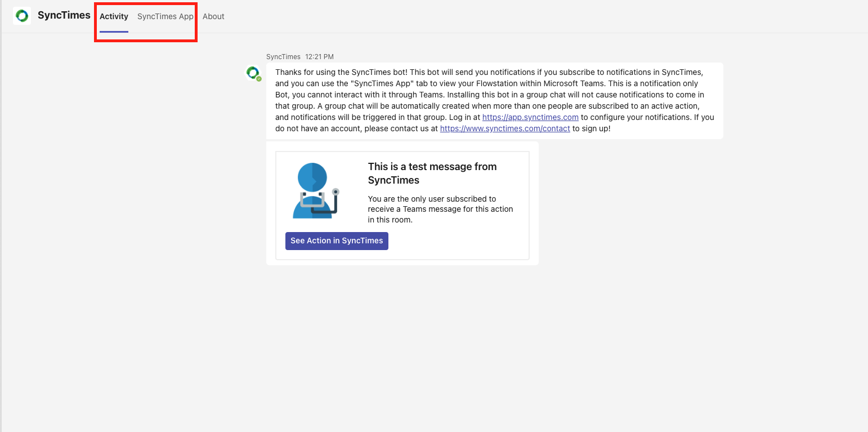The width and height of the screenshot is (868, 432).
Task: Open the About tab
Action: [213, 16]
